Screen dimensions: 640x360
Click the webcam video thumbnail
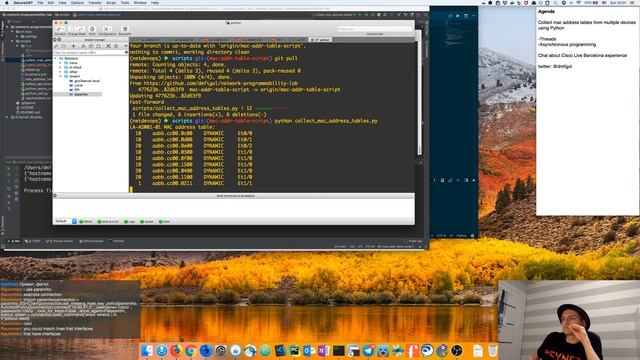[569, 320]
